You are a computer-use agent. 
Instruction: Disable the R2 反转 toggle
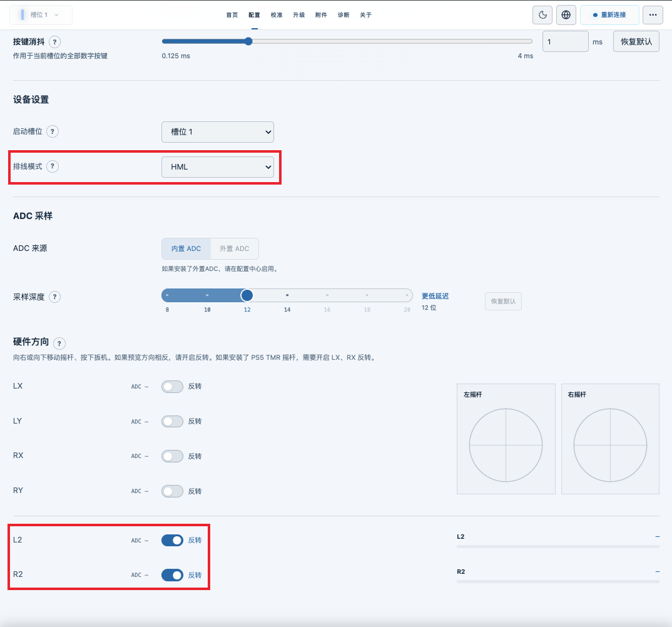(x=172, y=575)
